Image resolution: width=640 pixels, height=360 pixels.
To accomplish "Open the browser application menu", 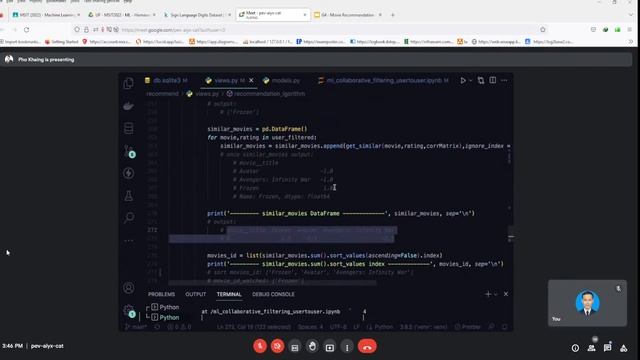I will [x=629, y=30].
